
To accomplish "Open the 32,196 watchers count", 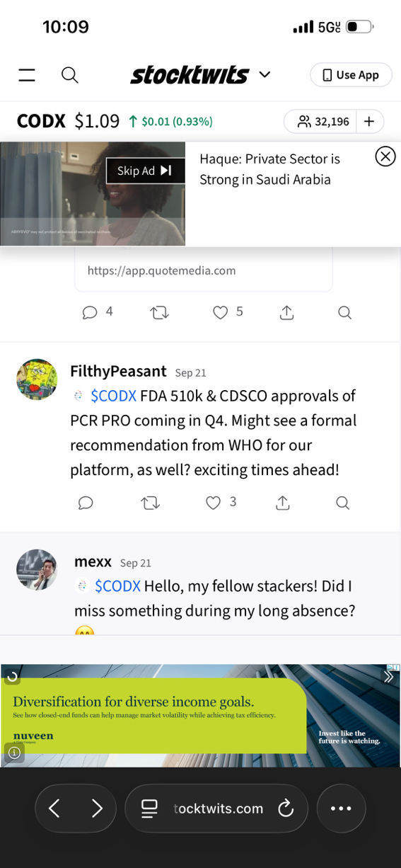I will coord(323,122).
